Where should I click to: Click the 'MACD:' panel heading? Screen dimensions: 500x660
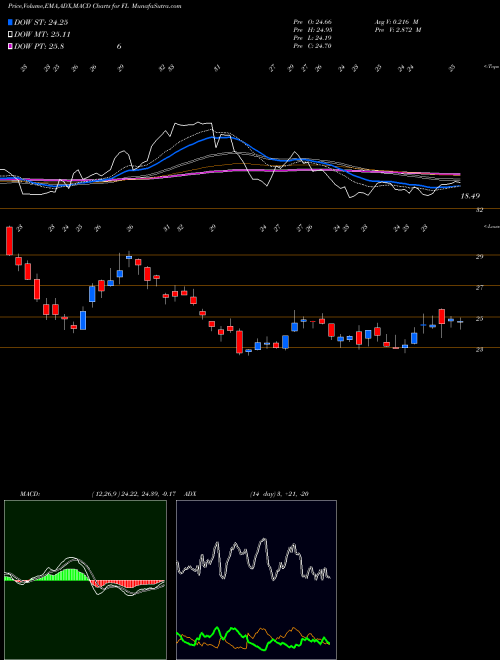point(30,494)
